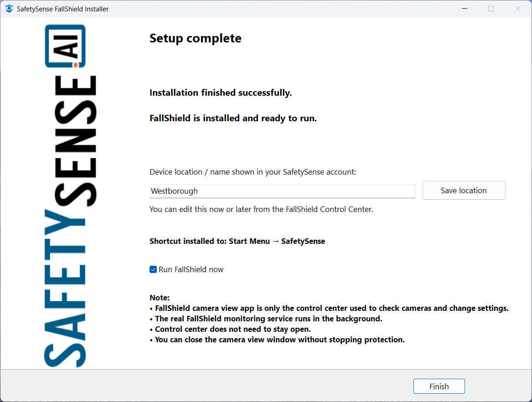Click the disabled maximize window button
Image resolution: width=532 pixels, height=402 pixels.
tap(491, 9)
